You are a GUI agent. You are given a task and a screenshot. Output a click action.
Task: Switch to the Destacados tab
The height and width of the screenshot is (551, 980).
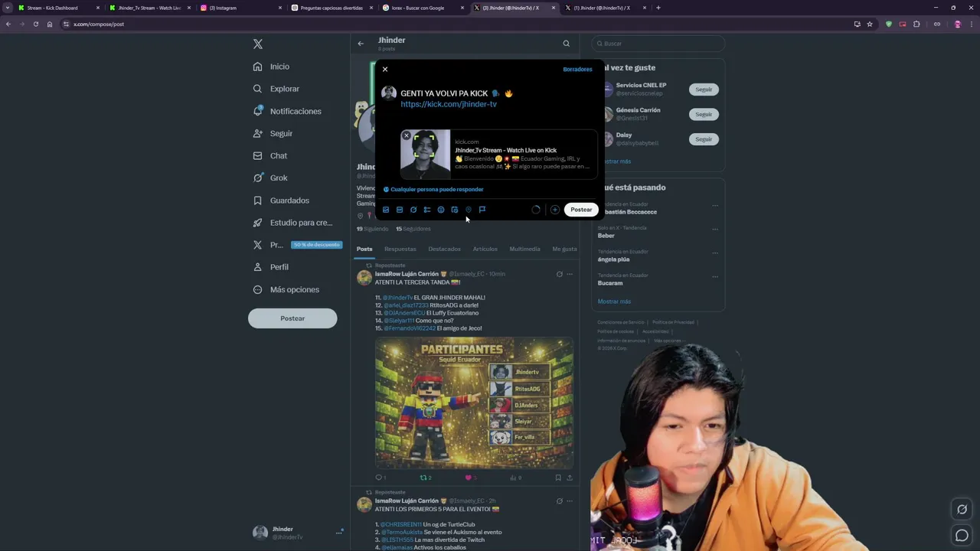click(445, 249)
